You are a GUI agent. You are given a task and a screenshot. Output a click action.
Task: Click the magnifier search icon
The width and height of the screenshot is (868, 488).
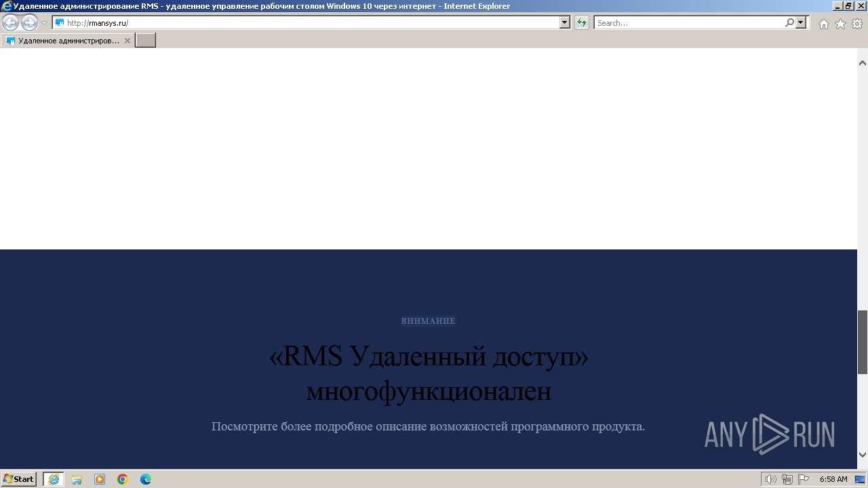(x=789, y=23)
